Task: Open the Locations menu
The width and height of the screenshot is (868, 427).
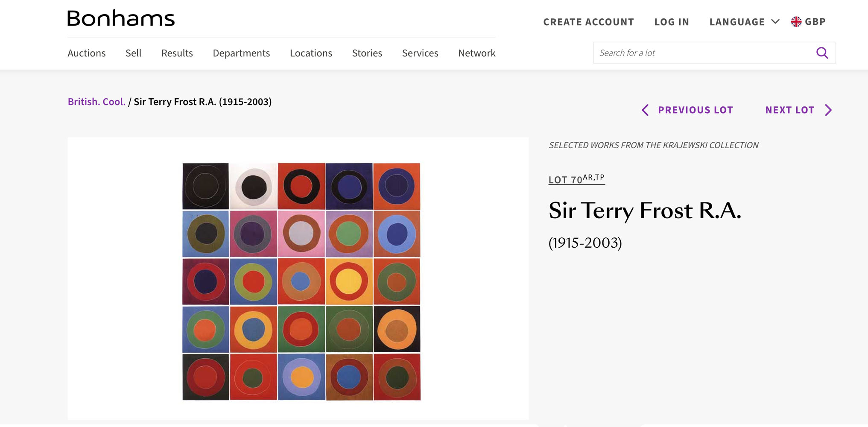Action: [x=311, y=53]
